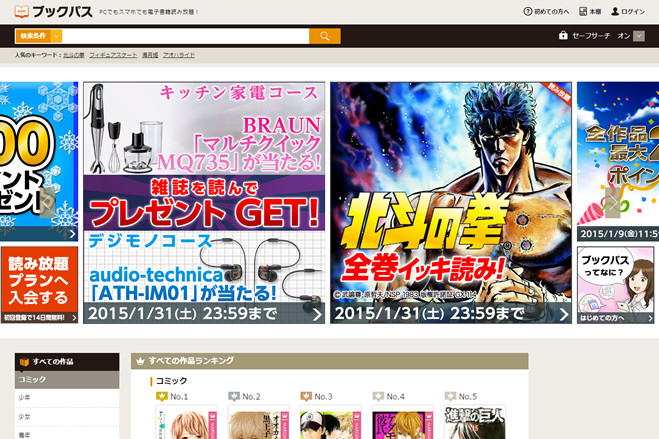Select the すべての作品 sidebar header
Viewport: 659px width, 439px height.
pyautogui.click(x=67, y=362)
